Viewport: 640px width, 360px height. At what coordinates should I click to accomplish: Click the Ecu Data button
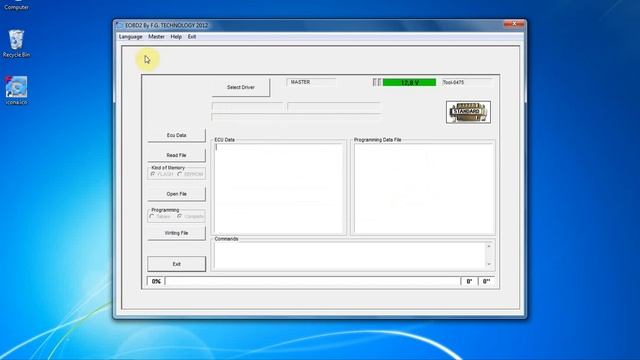pos(176,135)
